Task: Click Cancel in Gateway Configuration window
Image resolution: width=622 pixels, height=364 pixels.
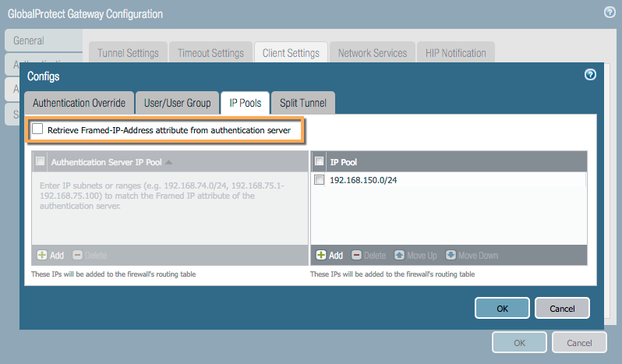Action: click(x=579, y=342)
